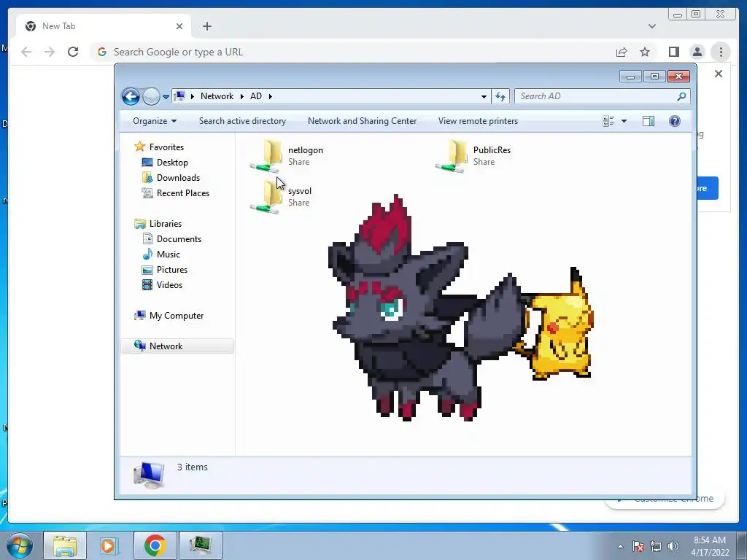Expand the arrow after AD breadcrumb
747x560 pixels.
[x=270, y=96]
